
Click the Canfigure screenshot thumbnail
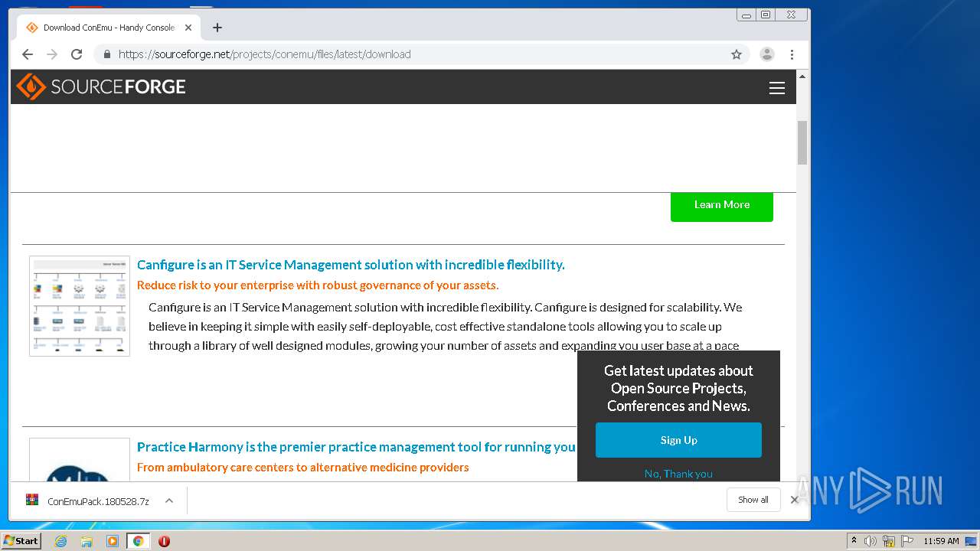(x=80, y=306)
